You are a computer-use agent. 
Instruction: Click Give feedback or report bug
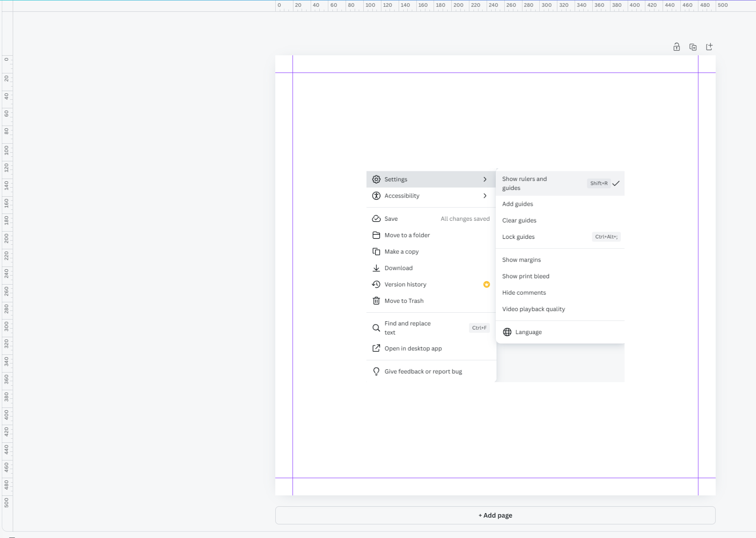pyautogui.click(x=423, y=371)
